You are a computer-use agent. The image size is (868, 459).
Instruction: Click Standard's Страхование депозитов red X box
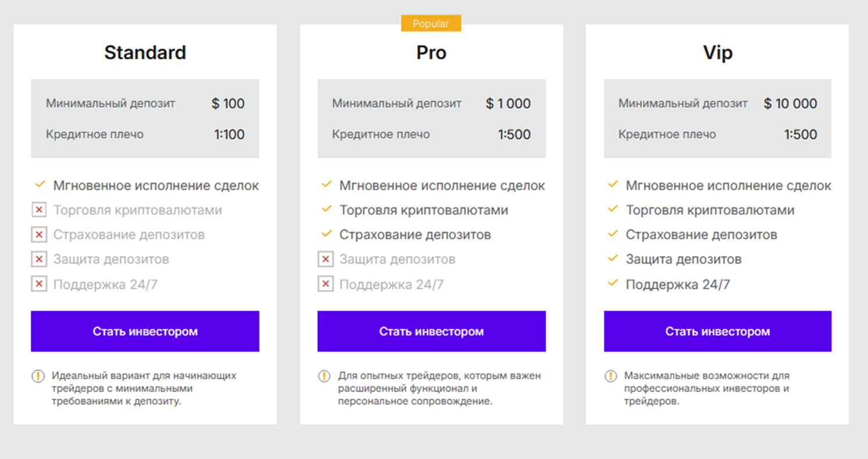pos(39,235)
